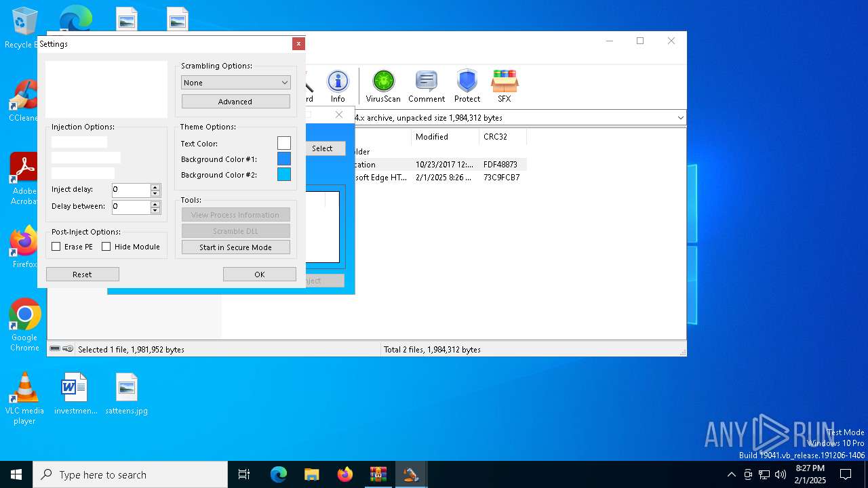This screenshot has height=488, width=868.
Task: Switch to the injector app in taskbar
Action: [x=410, y=474]
